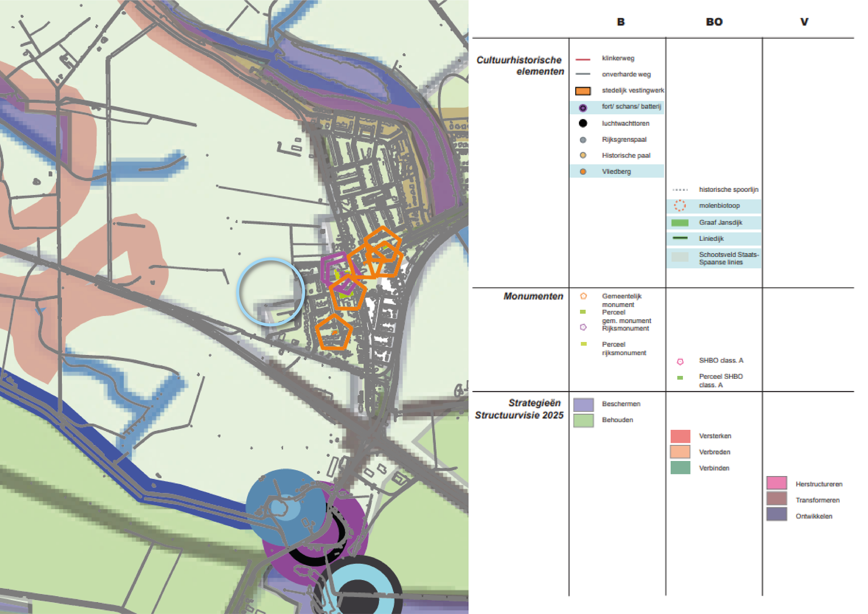The width and height of the screenshot is (868, 614).
Task: Click the orange Vliedberg dot
Action: point(583,172)
